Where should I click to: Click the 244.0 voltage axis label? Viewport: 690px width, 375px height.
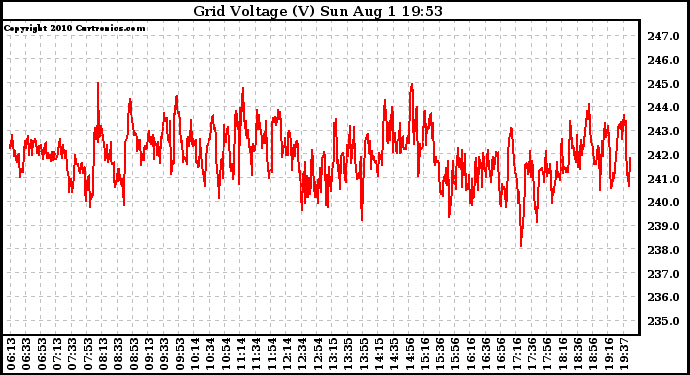[663, 107]
